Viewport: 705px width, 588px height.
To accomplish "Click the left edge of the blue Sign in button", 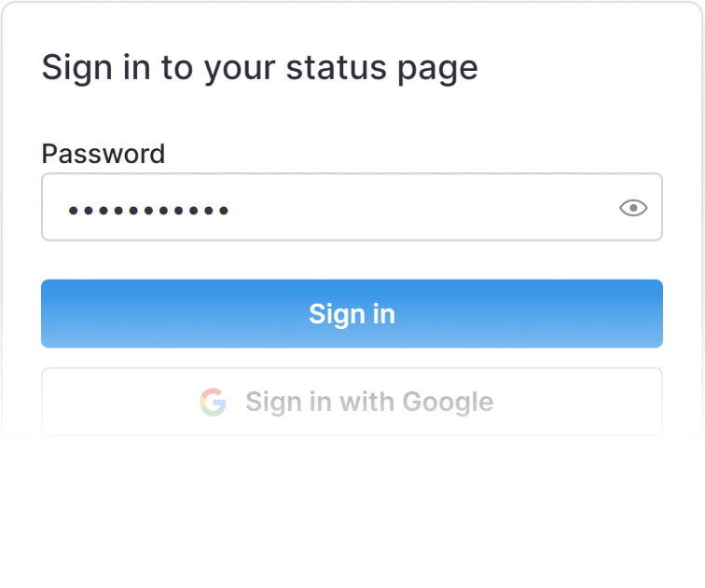I will tap(50, 314).
